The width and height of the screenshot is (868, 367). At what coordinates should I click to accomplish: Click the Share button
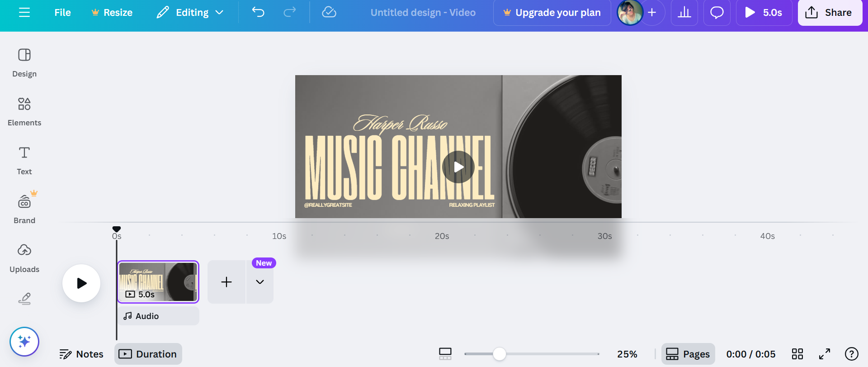pyautogui.click(x=830, y=13)
